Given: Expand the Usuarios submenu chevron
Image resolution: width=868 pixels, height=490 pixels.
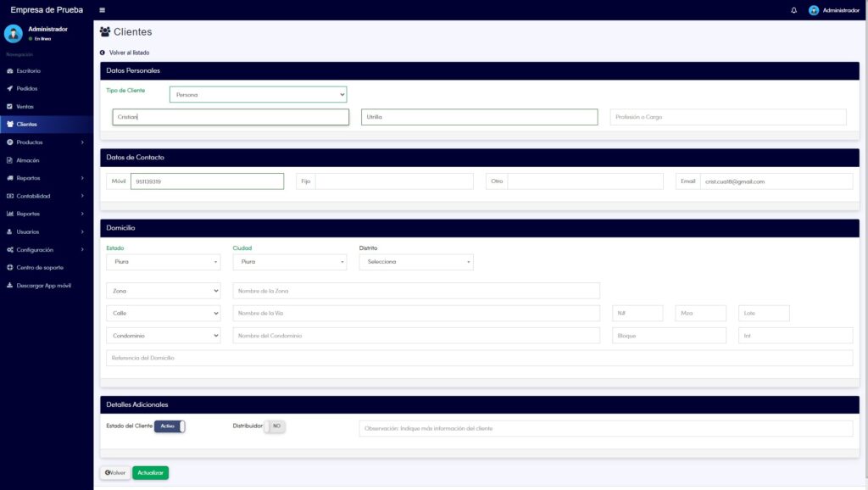Looking at the screenshot, I should (x=82, y=231).
